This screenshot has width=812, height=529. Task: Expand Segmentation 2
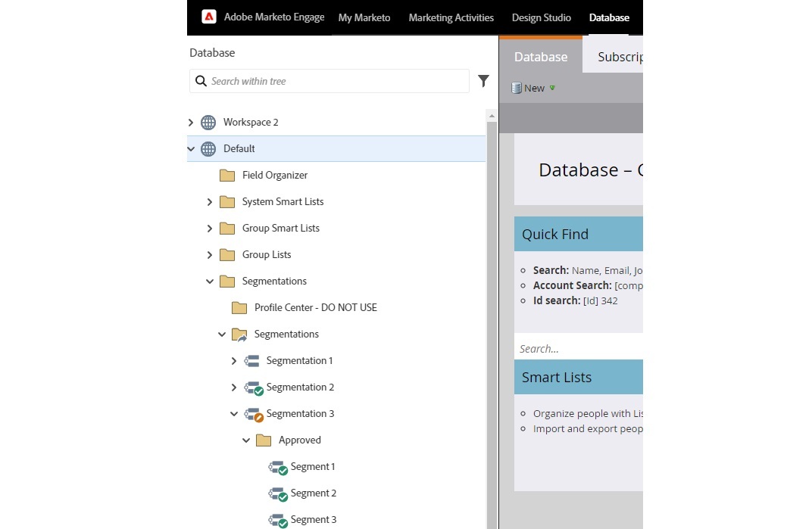click(x=234, y=387)
